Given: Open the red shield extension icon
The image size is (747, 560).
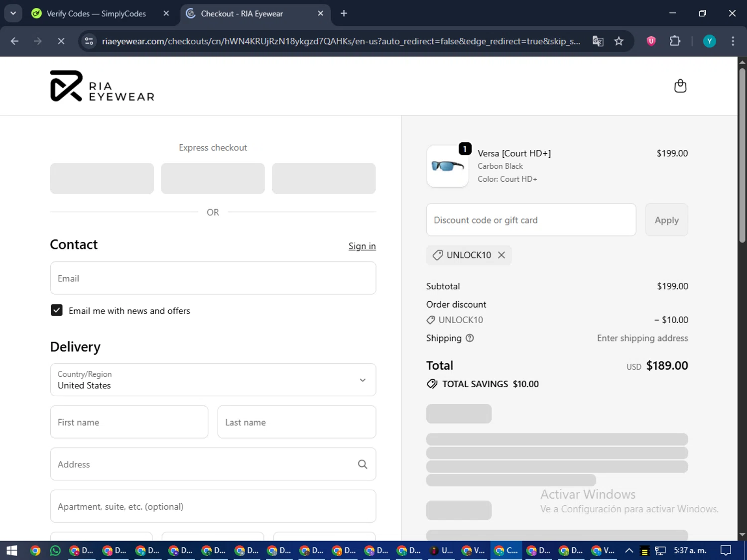Looking at the screenshot, I should click(651, 41).
